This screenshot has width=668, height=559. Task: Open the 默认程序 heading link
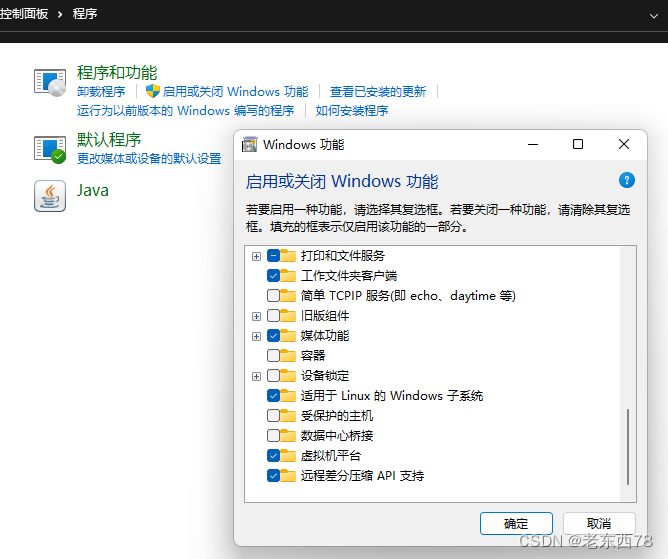pos(109,140)
